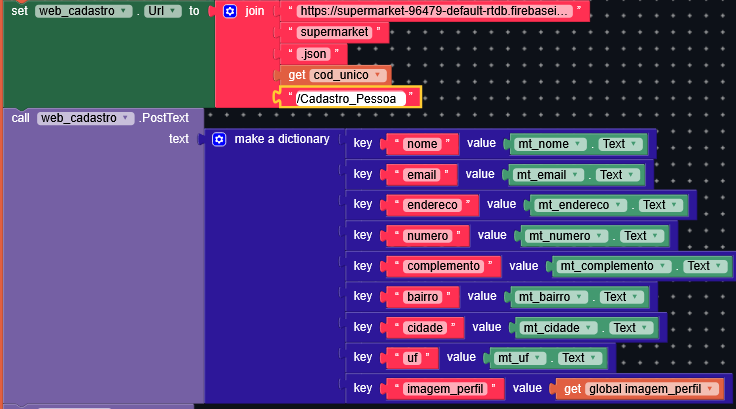Click the '.json' text string block
The height and width of the screenshot is (409, 736).
click(x=313, y=53)
